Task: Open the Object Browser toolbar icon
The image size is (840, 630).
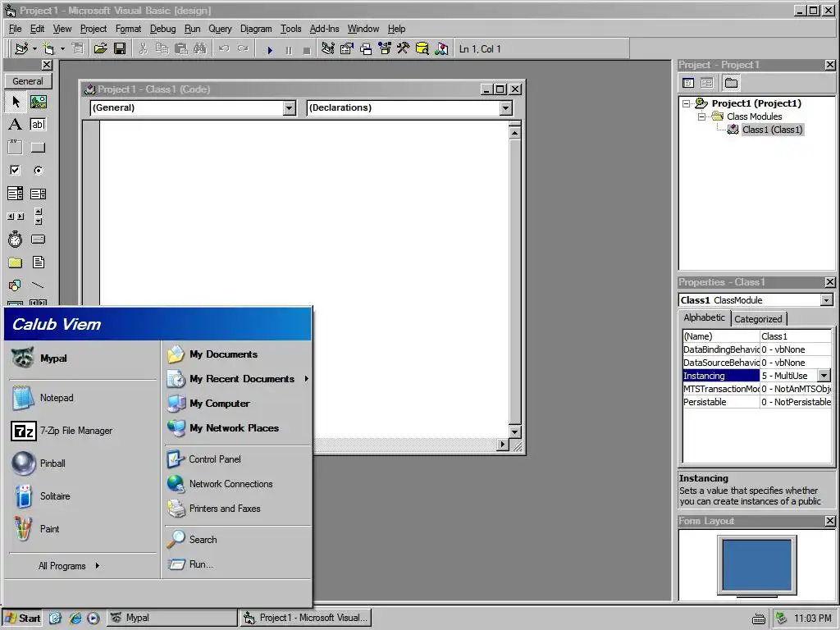Action: [385, 49]
